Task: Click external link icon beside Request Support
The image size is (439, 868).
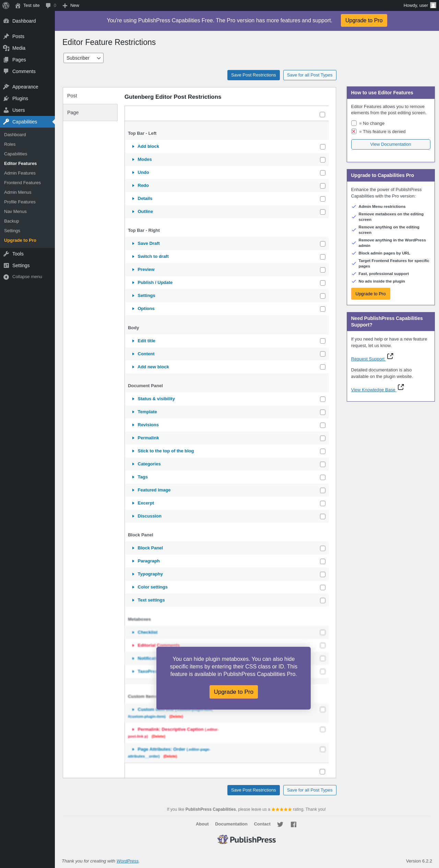Action: pos(390,356)
